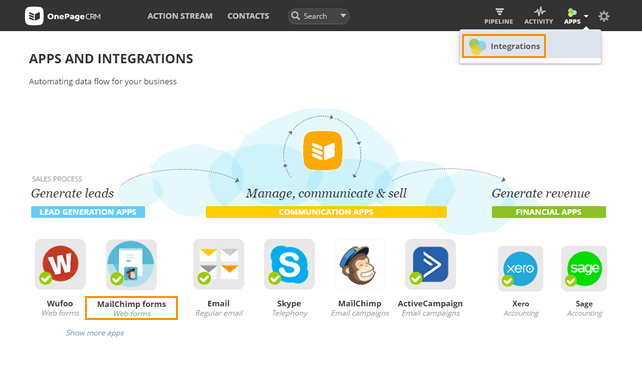This screenshot has height=369, width=642.
Task: Click the magnifier search icon
Action: click(x=295, y=16)
